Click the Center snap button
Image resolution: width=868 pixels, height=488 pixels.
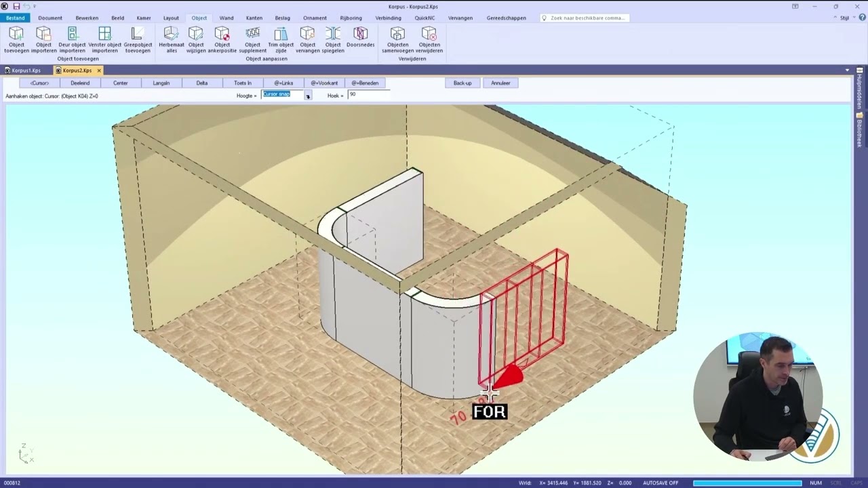(121, 83)
